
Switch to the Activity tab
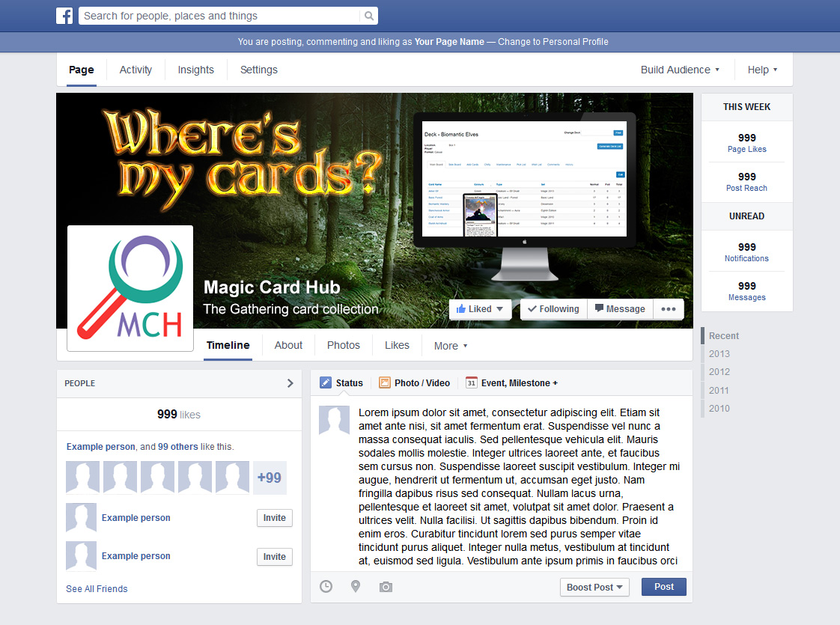tap(136, 70)
